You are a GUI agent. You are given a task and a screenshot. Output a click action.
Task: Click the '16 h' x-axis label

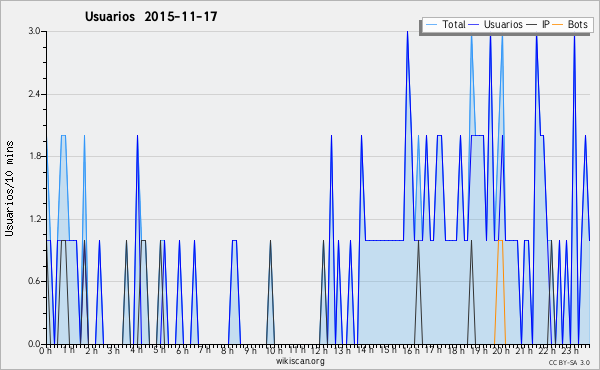[410, 350]
